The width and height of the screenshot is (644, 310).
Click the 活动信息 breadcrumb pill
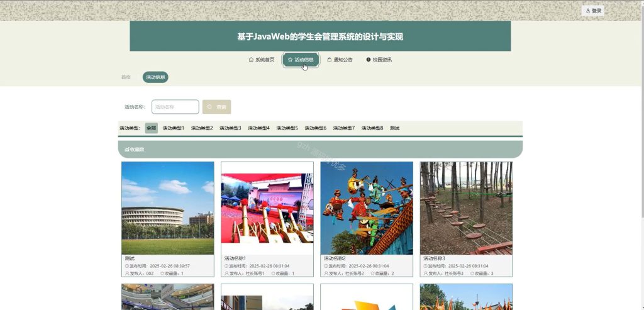coord(155,77)
